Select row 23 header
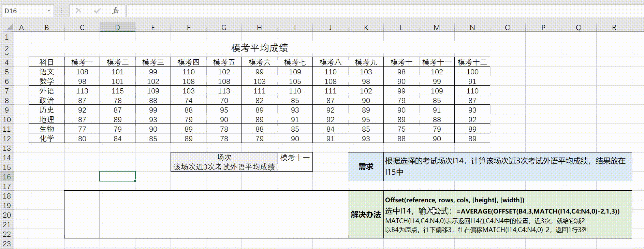Viewport: 644px width, 249px height. [x=7, y=244]
